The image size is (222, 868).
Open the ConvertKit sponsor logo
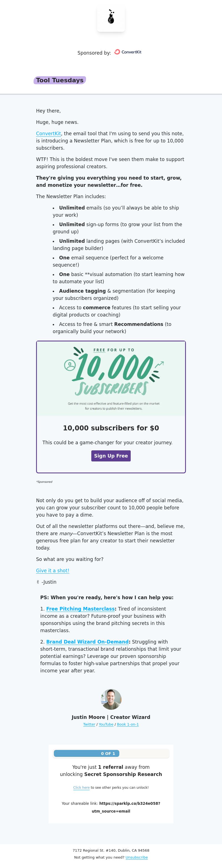click(128, 52)
